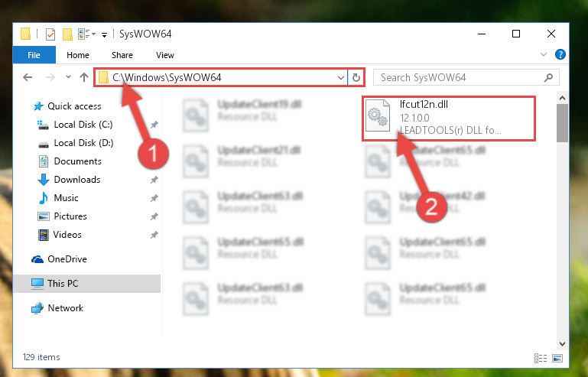This screenshot has height=377, width=588.
Task: Click the New Folder icon in quick access toolbar
Action: [67, 34]
